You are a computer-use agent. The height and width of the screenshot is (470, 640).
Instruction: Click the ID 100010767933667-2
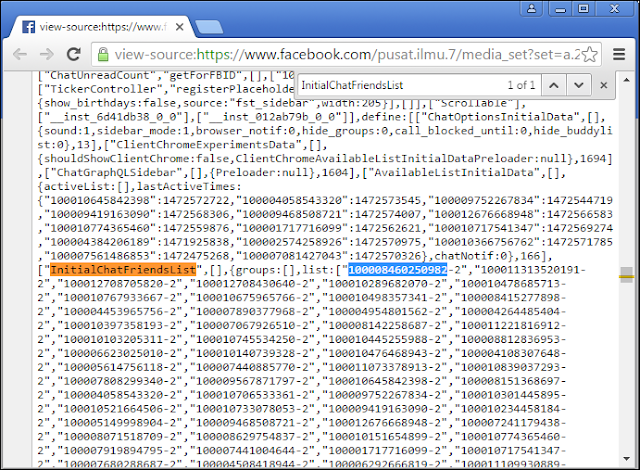point(119,297)
